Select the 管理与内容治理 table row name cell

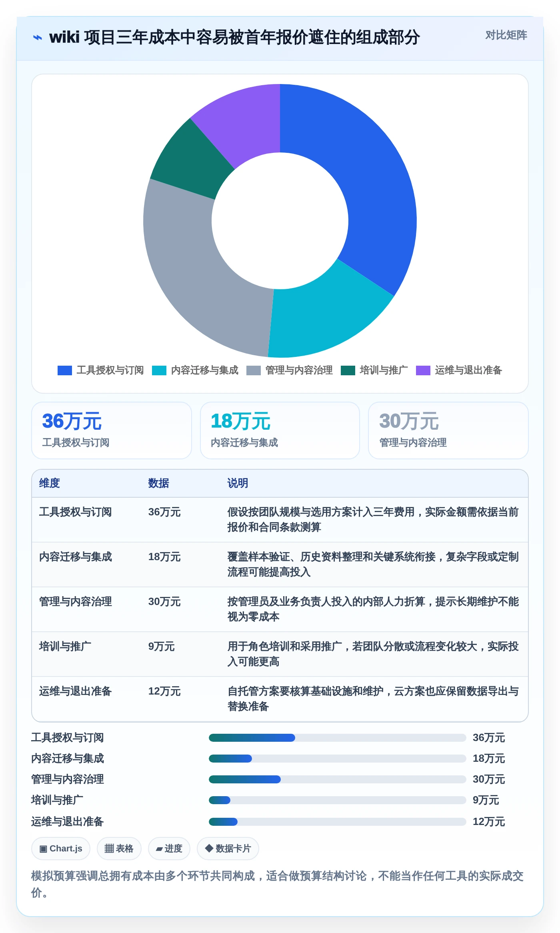(x=76, y=602)
